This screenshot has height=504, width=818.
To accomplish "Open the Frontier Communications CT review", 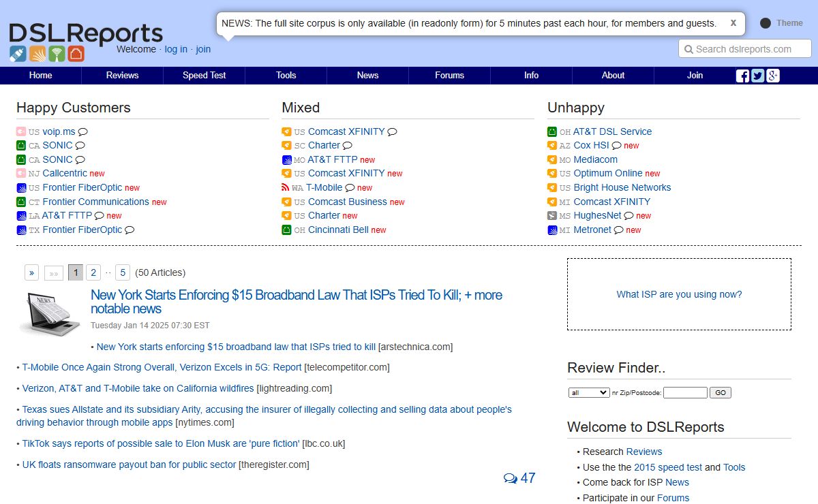I will coord(95,202).
